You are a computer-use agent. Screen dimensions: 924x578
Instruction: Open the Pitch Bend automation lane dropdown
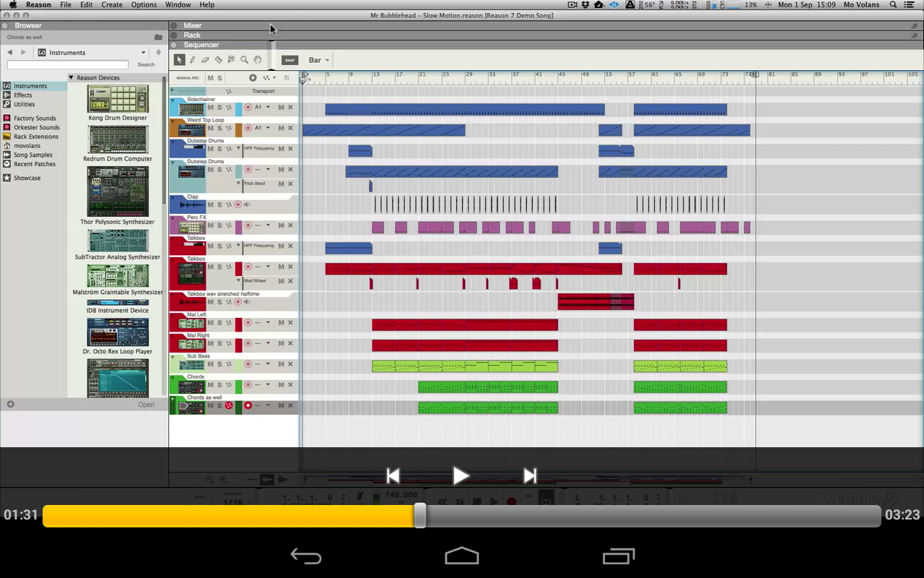pyautogui.click(x=239, y=184)
